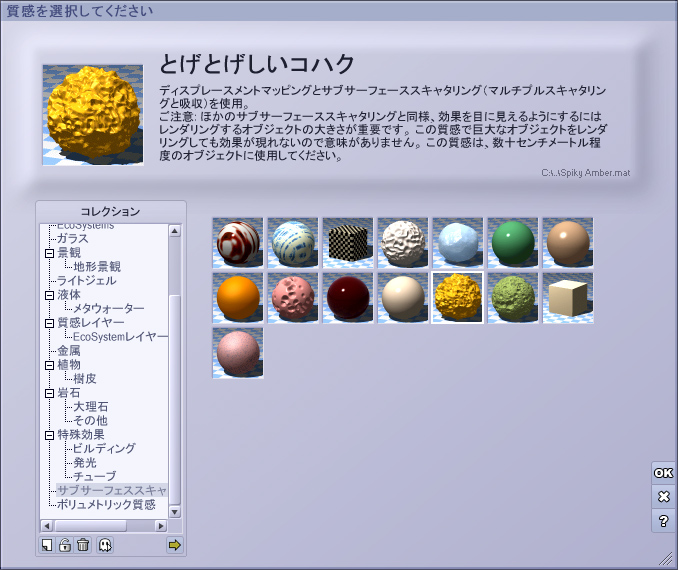Screen dimensions: 678x570
Task: Select the EcoSystemレイヤー collection
Action: coord(120,336)
